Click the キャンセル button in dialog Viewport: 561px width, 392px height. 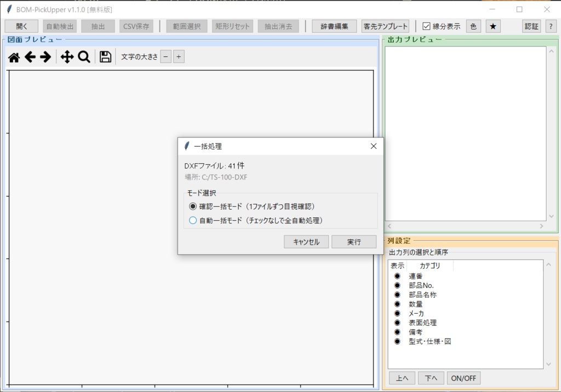(306, 242)
